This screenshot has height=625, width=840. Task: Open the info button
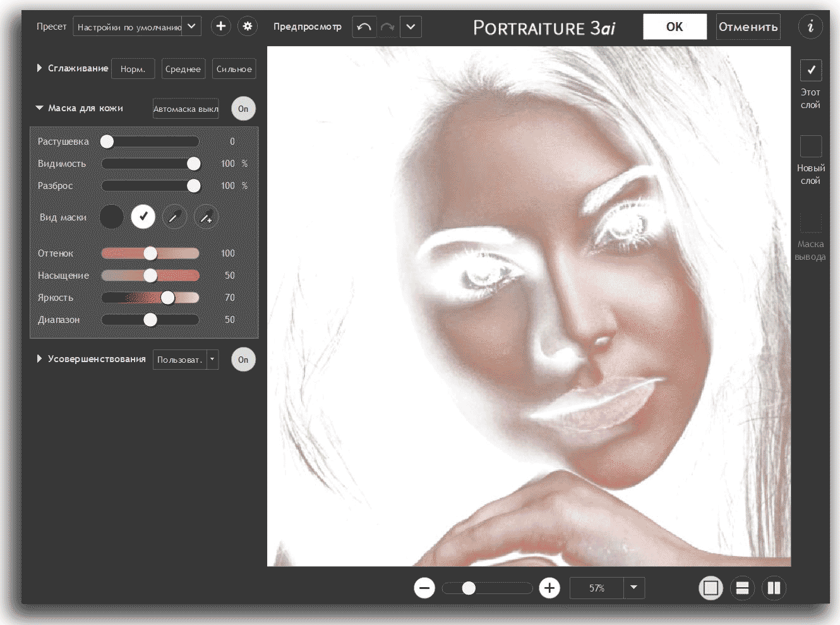pos(810,27)
